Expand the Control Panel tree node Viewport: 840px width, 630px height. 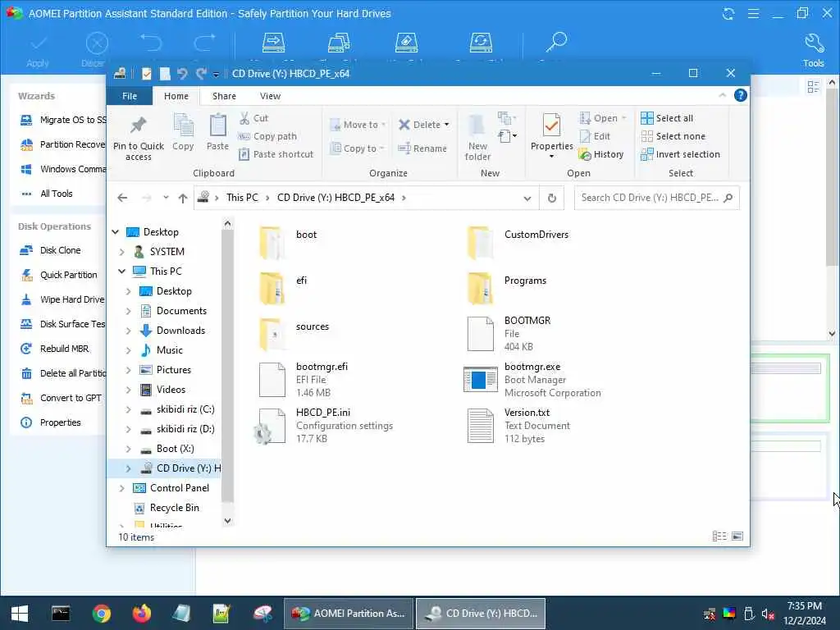click(121, 488)
